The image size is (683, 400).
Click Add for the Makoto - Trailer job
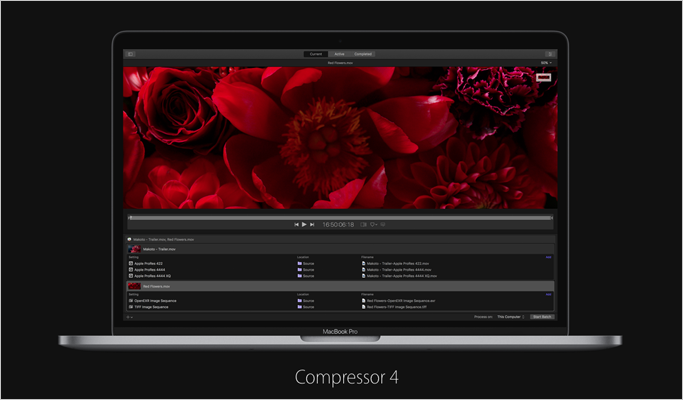pos(548,257)
